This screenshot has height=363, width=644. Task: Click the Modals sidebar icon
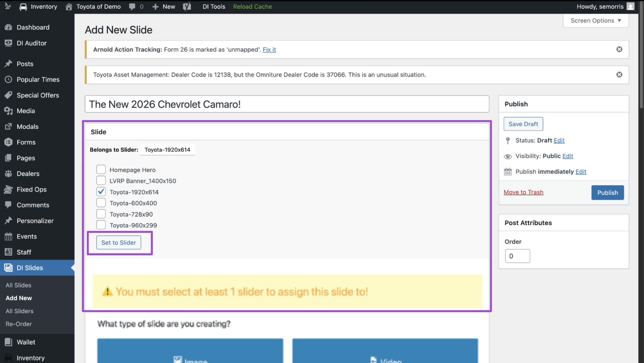tap(8, 126)
